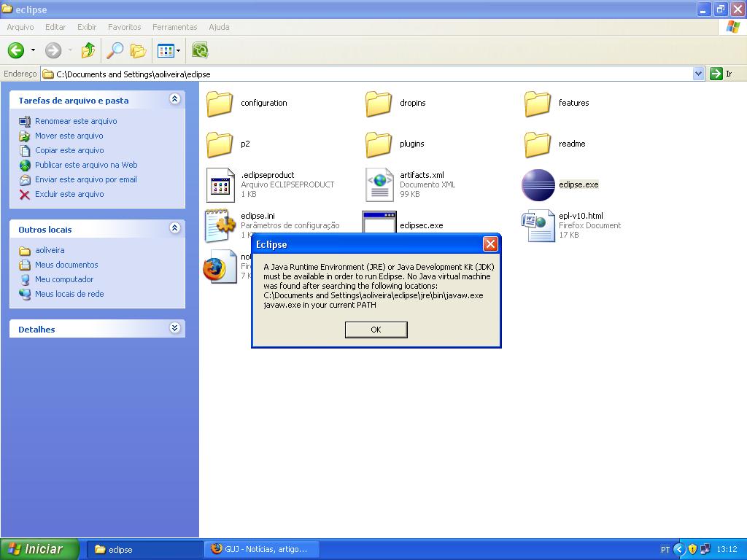Screen dimensions: 747x560
Task: Open the Arquivo menu
Action: (20, 27)
